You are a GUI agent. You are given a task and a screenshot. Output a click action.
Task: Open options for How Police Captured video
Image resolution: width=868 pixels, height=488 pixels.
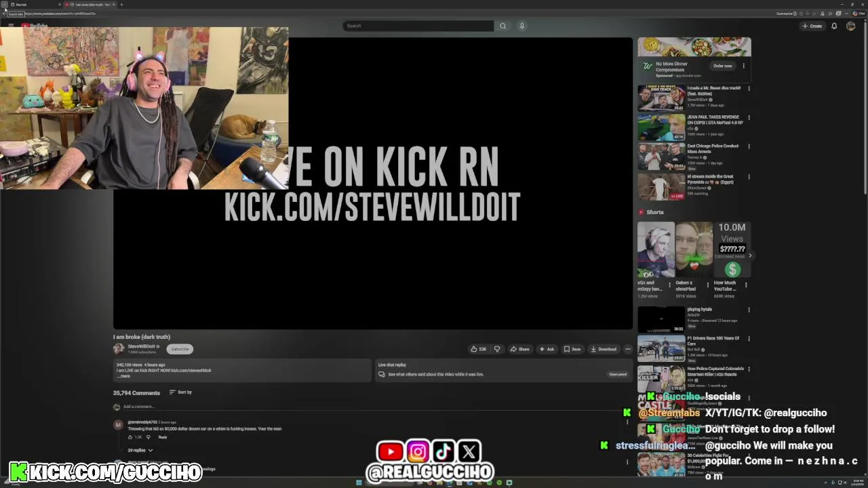coord(749,369)
